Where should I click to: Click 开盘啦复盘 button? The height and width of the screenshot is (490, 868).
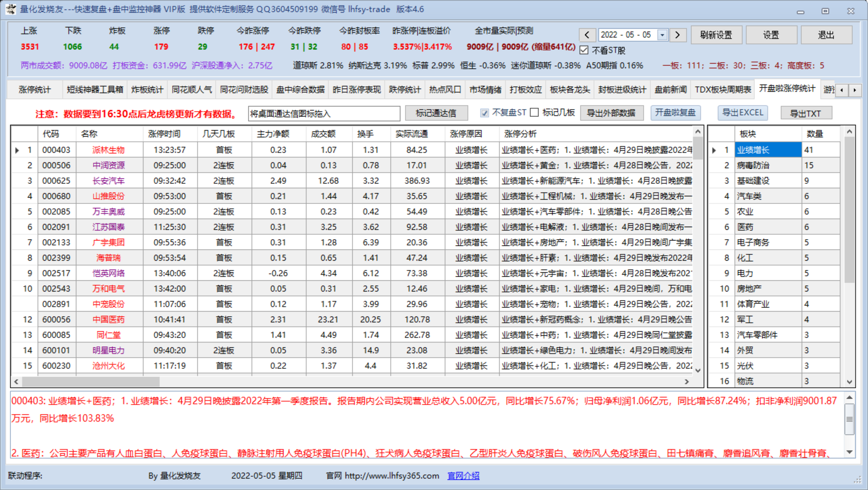tap(675, 113)
